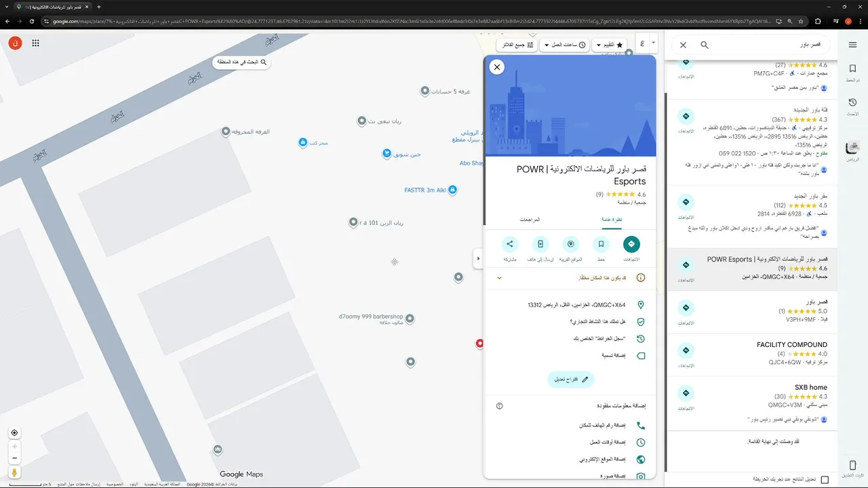868x488 pixels.
Task: Directions icon for مقر باور الجديد result
Action: tap(686, 203)
